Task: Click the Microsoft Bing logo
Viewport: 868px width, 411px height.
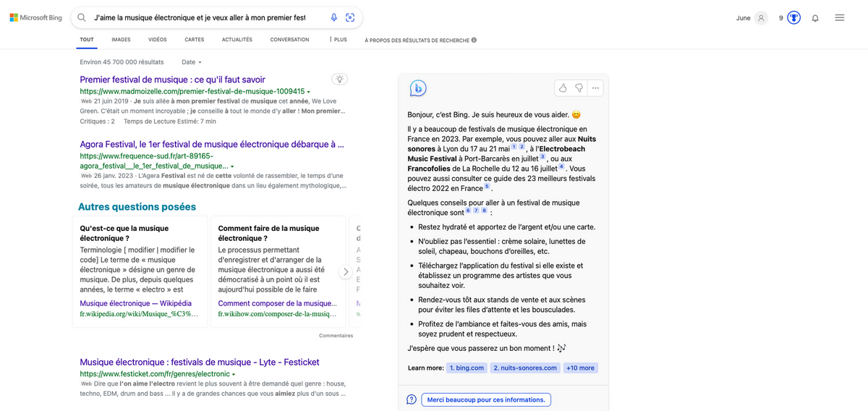Action: pos(36,17)
